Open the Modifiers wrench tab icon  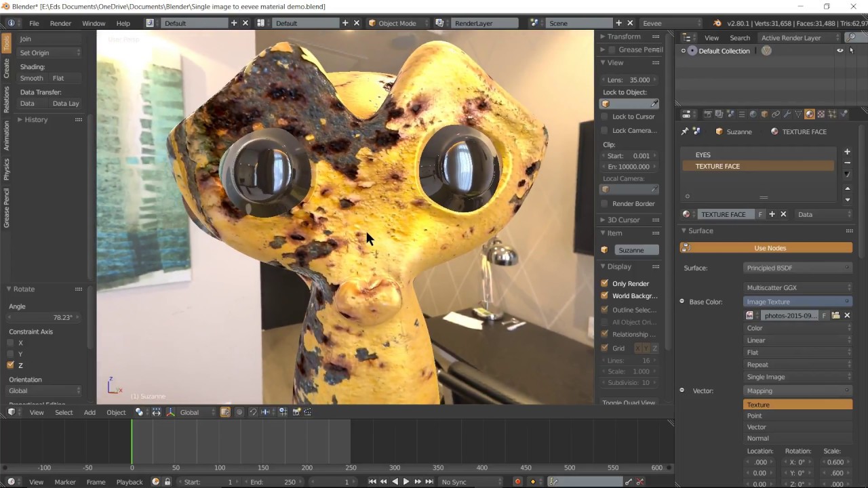787,114
